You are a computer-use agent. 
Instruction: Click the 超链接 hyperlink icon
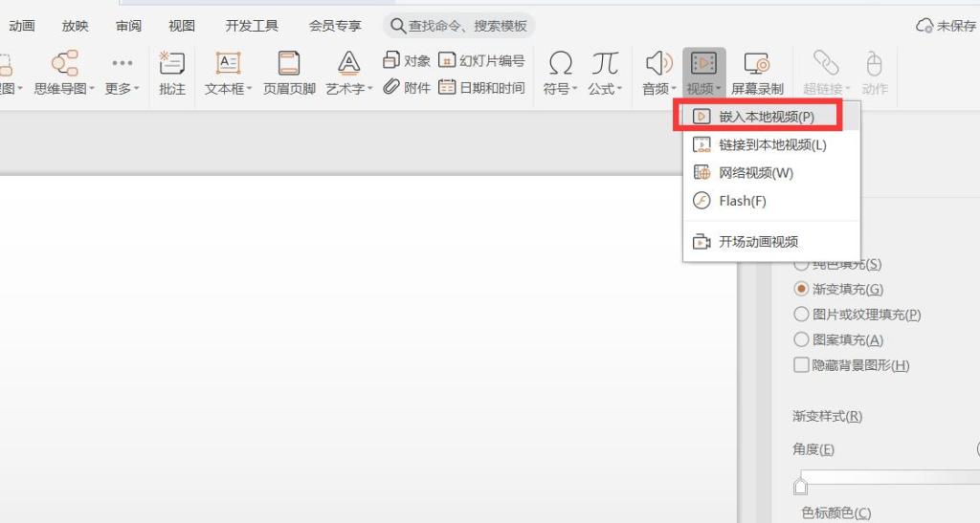[x=825, y=64]
